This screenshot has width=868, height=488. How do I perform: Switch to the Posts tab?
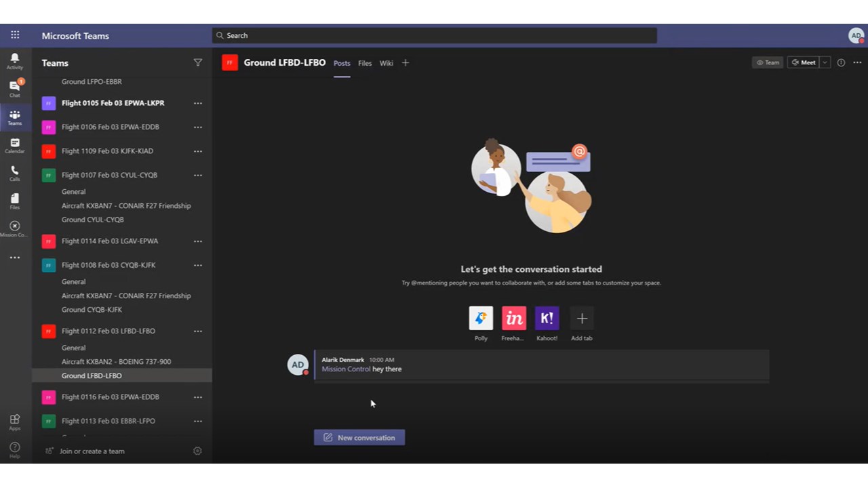click(x=342, y=63)
